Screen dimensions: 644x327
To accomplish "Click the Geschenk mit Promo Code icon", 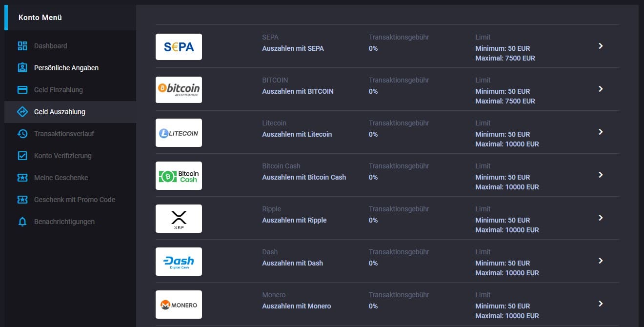I will point(22,200).
